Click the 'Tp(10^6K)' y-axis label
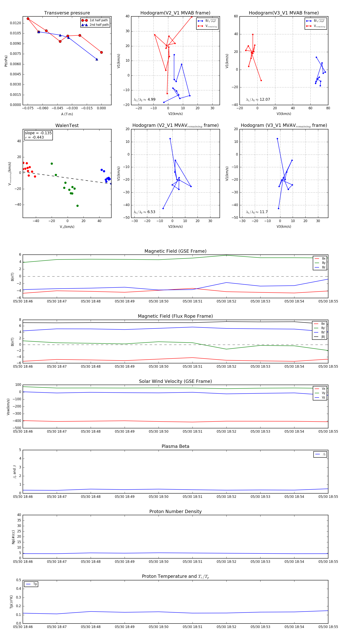The image size is (351, 644). [x=11, y=602]
